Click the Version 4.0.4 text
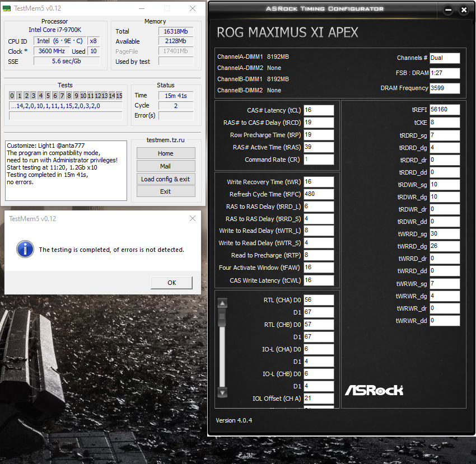This screenshot has width=476, height=464. [x=234, y=420]
